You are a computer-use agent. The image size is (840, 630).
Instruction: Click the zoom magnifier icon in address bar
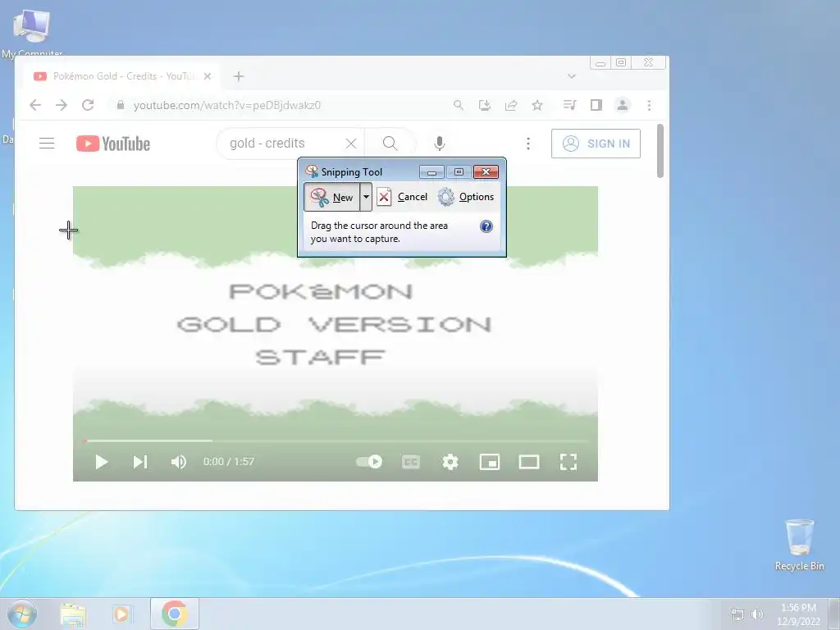(458, 105)
